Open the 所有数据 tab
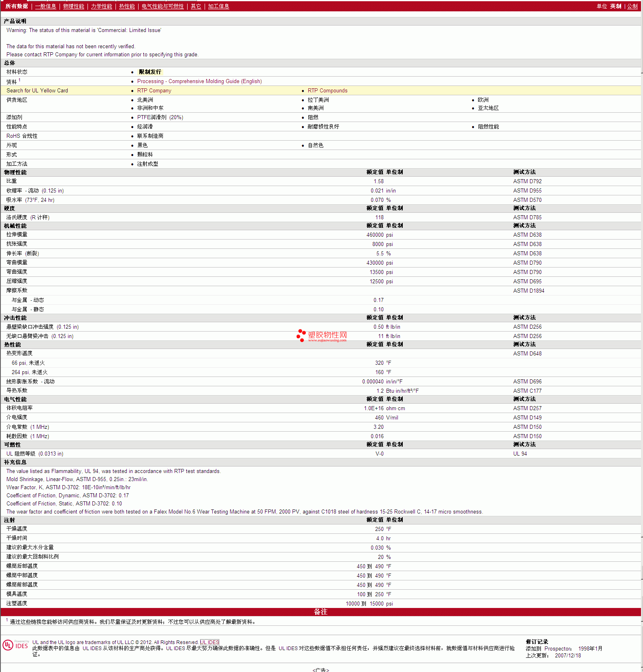The height and width of the screenshot is (672, 643). pyautogui.click(x=17, y=6)
